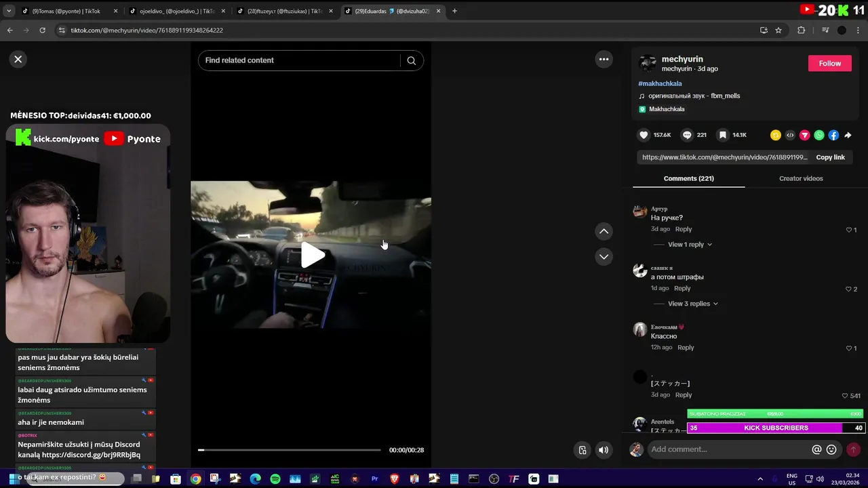Click the Add comment input field

pos(729,449)
